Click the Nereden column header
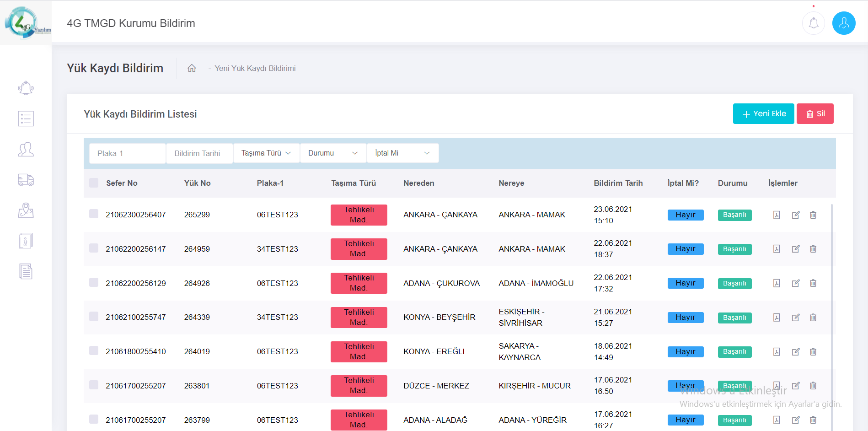868x431 pixels. 419,183
